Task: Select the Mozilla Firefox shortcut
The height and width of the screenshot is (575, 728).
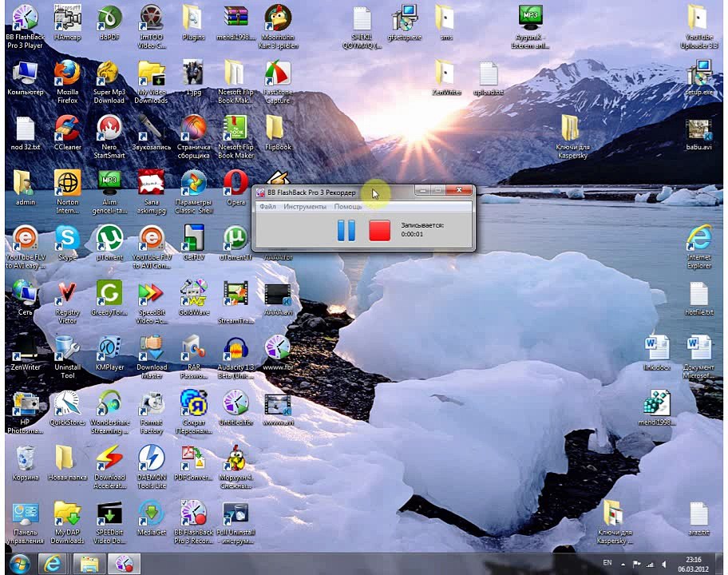Action: pos(67,82)
